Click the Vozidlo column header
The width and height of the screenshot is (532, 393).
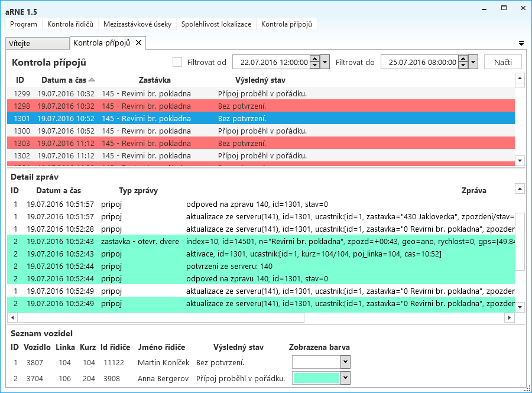(x=37, y=347)
